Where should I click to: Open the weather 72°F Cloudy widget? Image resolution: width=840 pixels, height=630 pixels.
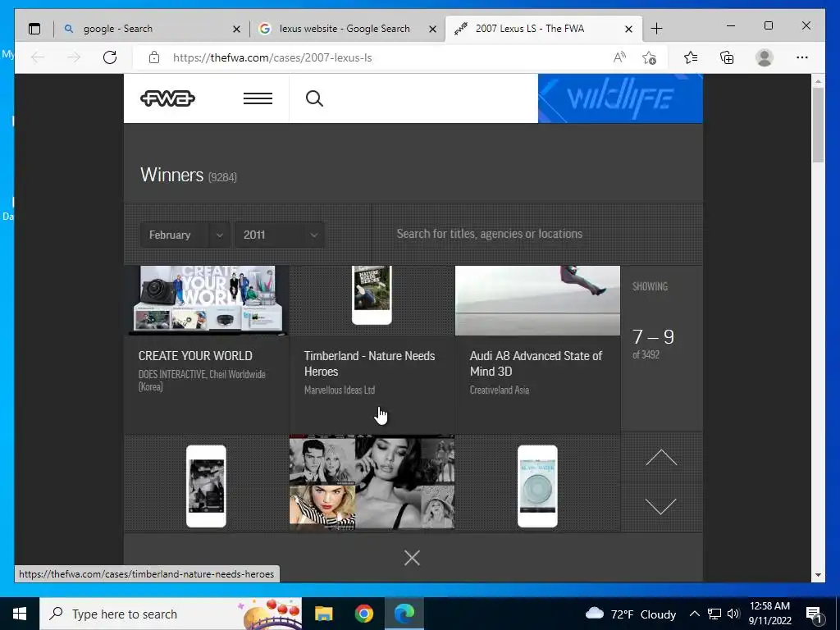click(x=631, y=614)
